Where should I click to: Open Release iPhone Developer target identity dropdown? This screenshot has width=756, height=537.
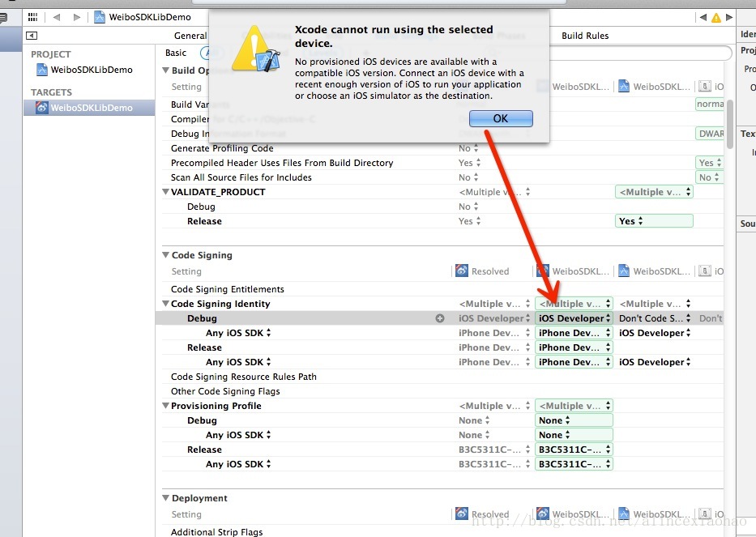[574, 347]
